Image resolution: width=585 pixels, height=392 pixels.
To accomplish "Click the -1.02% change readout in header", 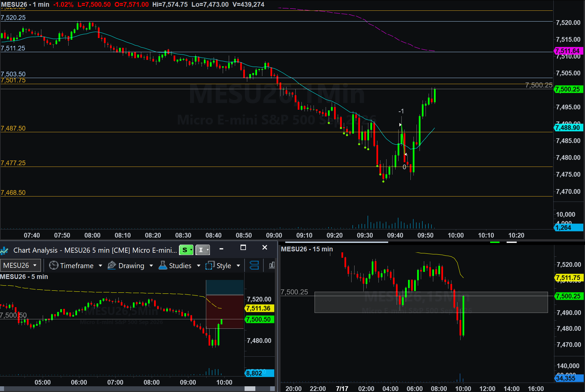I will coord(63,4).
